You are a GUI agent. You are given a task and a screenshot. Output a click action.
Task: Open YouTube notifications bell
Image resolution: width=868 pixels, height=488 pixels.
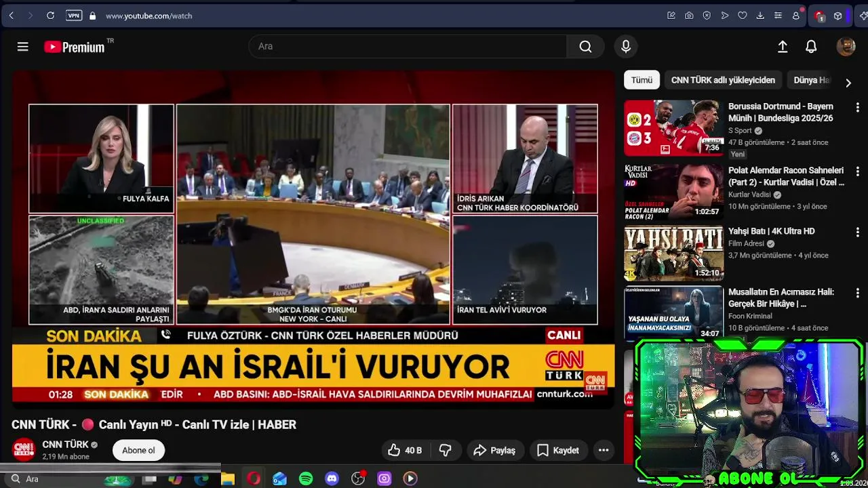click(x=811, y=46)
